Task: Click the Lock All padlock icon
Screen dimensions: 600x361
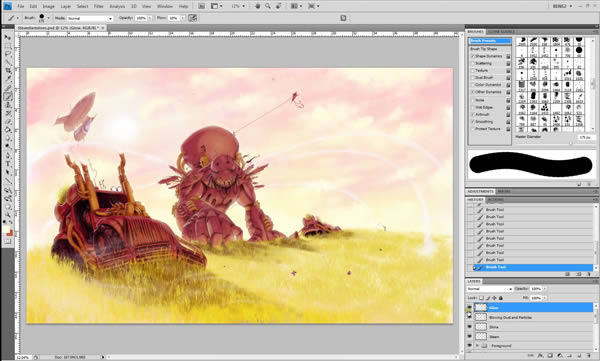Action: (x=501, y=298)
